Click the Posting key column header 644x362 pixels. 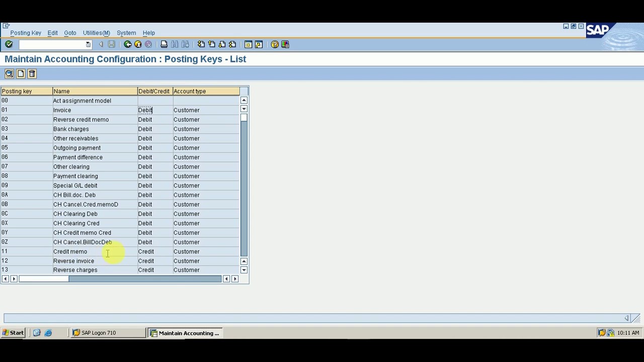pyautogui.click(x=26, y=91)
